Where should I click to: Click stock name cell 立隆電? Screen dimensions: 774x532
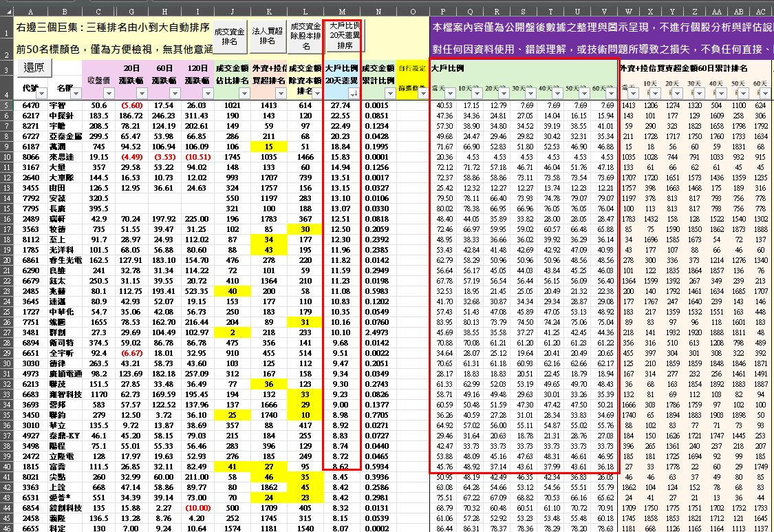click(65, 456)
